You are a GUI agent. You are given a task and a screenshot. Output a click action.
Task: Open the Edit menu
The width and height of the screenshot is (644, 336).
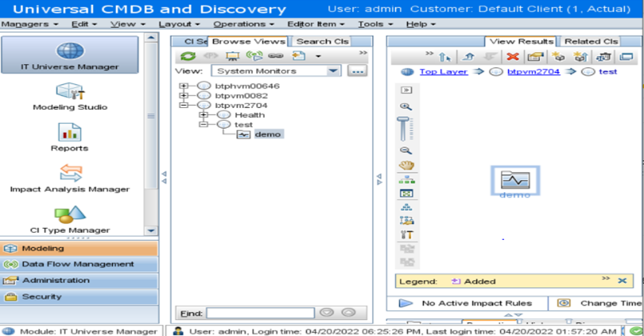coord(84,24)
